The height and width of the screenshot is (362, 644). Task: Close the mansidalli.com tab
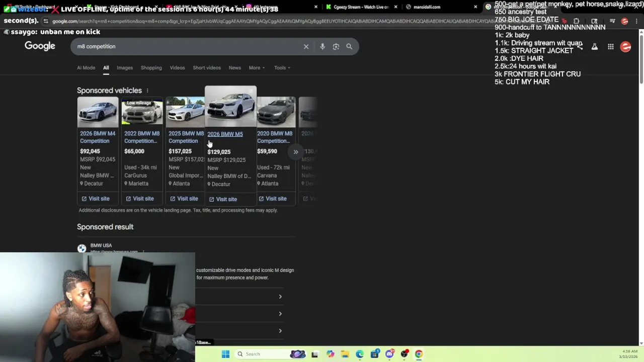pyautogui.click(x=475, y=7)
